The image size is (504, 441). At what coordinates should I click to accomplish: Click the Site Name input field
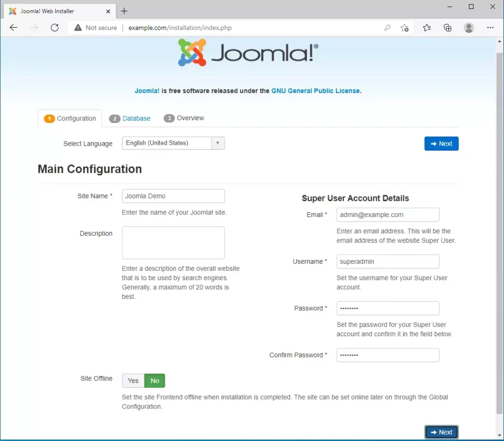pyautogui.click(x=173, y=196)
